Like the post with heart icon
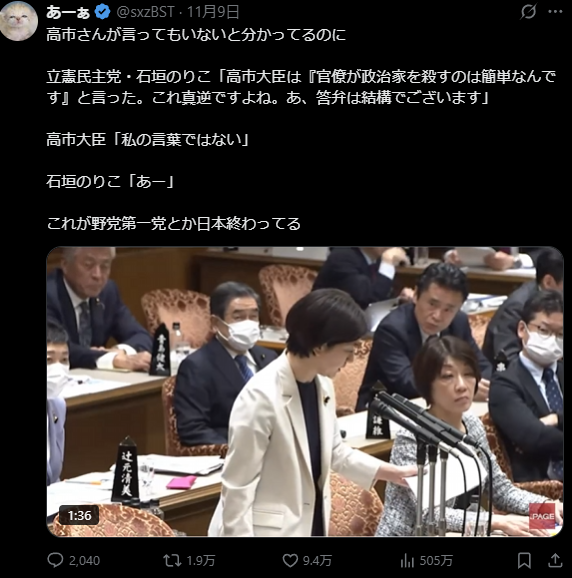 coord(290,561)
